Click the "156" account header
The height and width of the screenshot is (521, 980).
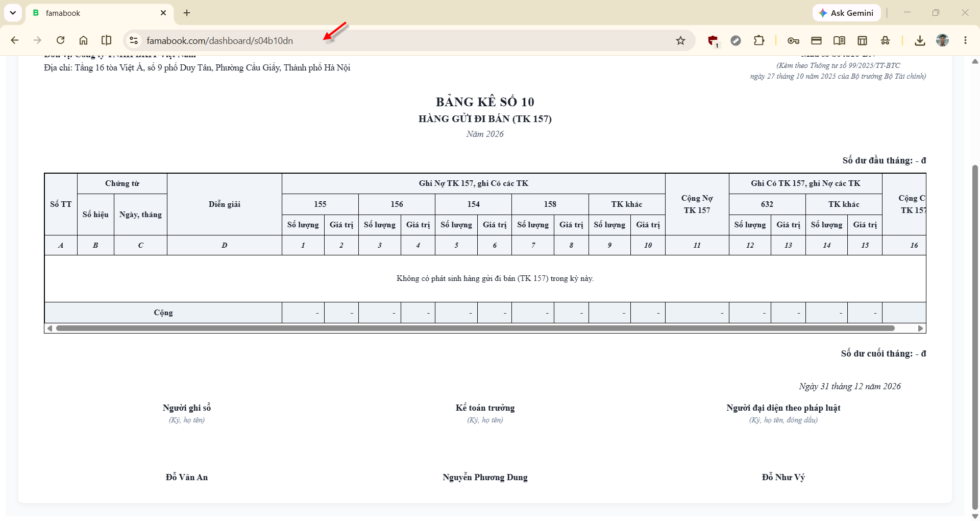[397, 204]
